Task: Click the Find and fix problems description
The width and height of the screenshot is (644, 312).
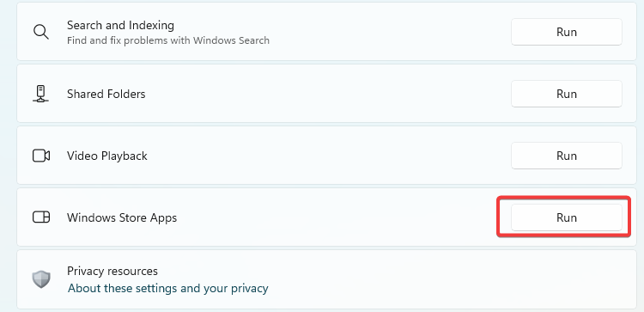Action: [168, 40]
